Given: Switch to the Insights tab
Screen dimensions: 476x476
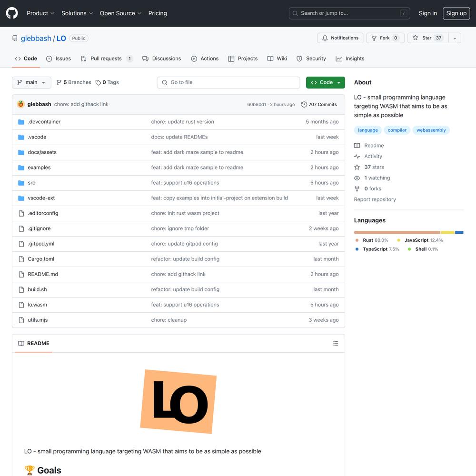Looking at the screenshot, I should [350, 59].
